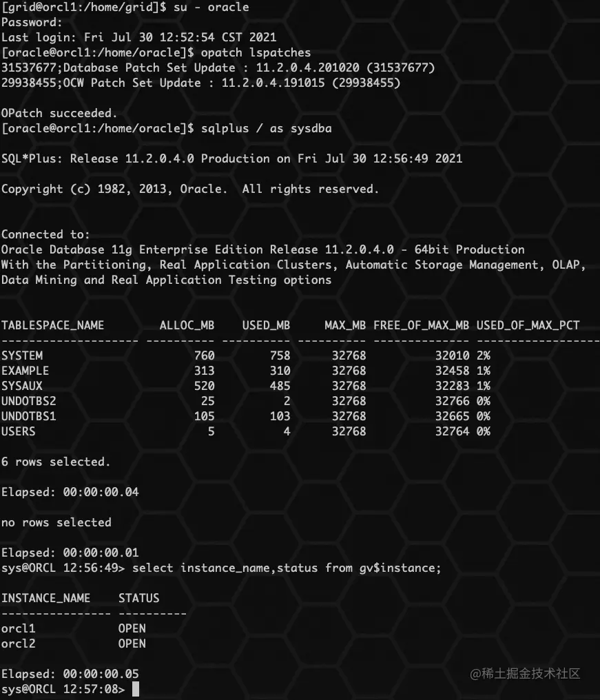Image resolution: width=600 pixels, height=700 pixels.
Task: Select the 'OPatch succeeded.' message
Action: point(59,114)
